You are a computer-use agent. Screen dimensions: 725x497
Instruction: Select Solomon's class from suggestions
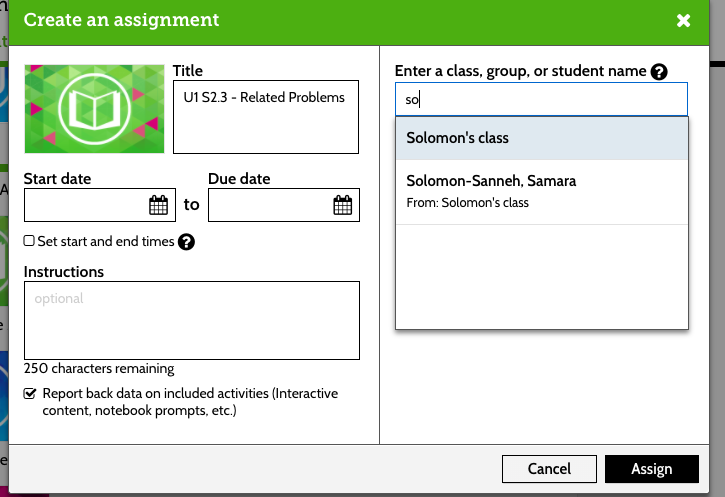click(x=541, y=138)
